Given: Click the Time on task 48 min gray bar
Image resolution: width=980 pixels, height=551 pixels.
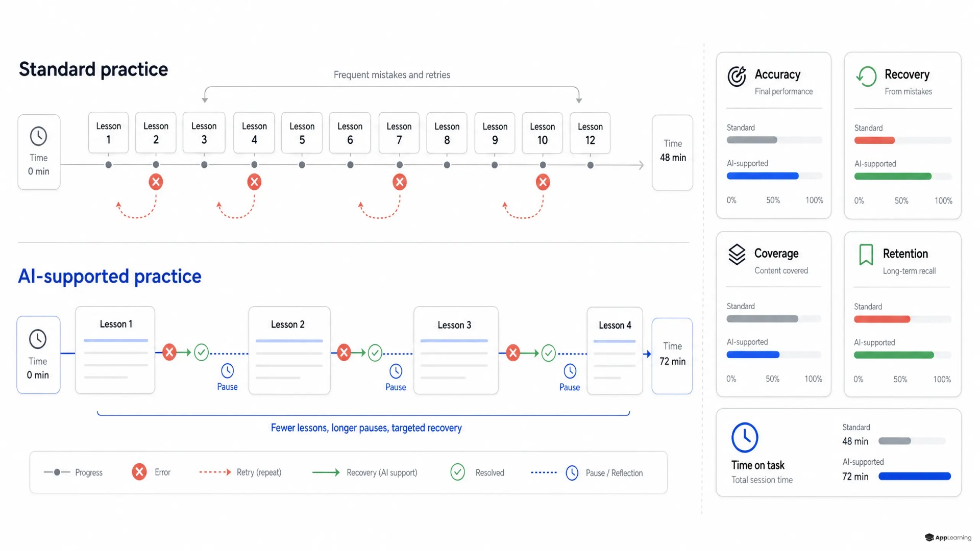Looking at the screenshot, I should (x=895, y=441).
